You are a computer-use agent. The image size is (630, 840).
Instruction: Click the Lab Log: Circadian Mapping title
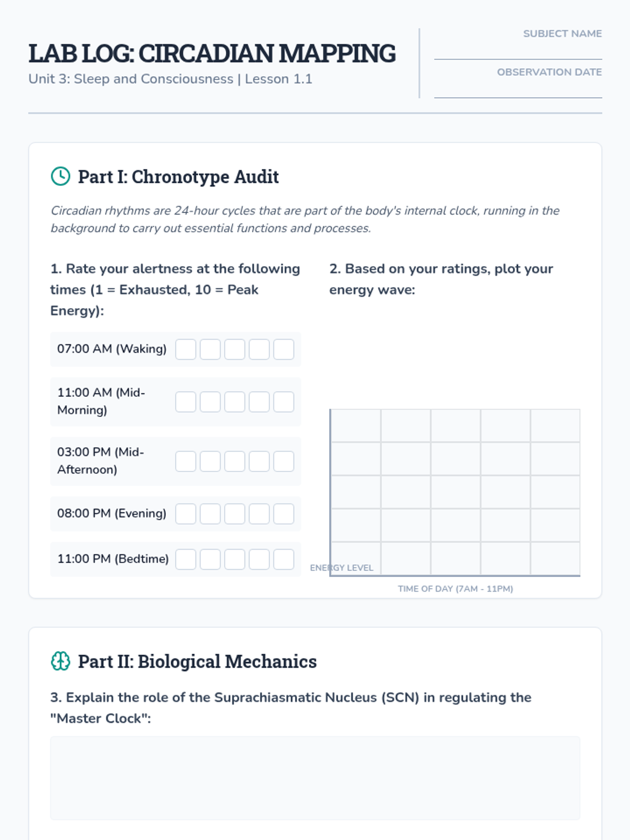212,54
